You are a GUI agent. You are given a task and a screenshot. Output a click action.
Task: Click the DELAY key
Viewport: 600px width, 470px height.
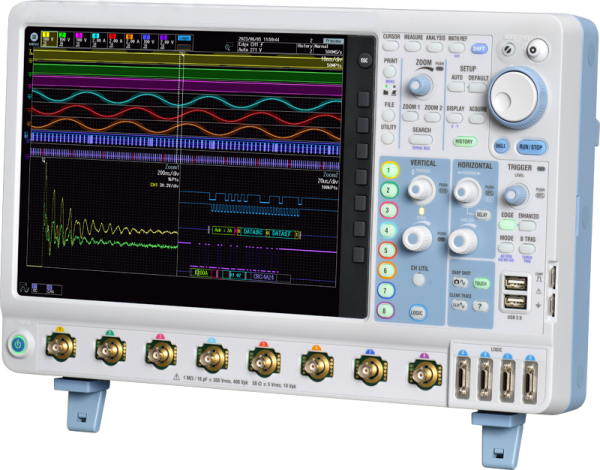[x=482, y=215]
